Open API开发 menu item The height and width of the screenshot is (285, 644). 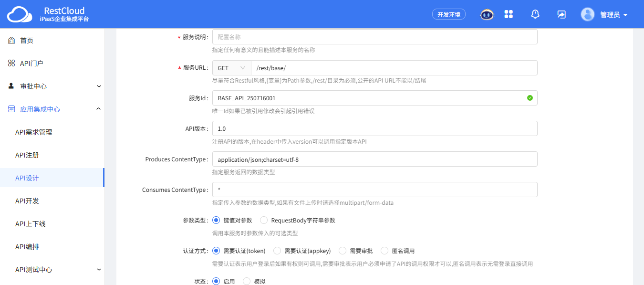coord(27,201)
